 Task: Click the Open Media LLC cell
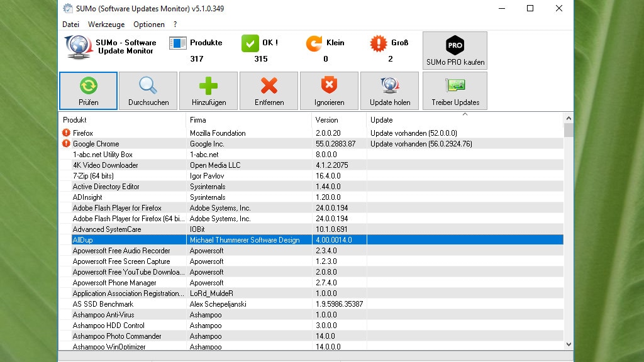215,165
